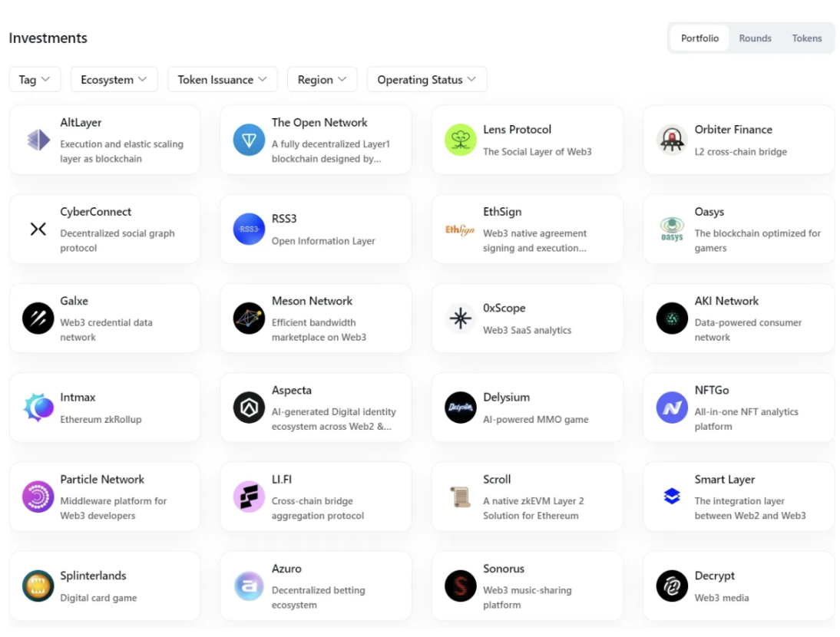This screenshot has height=637, width=840.
Task: Click 'The blockchain optimized for gamers' text
Action: pos(758,240)
